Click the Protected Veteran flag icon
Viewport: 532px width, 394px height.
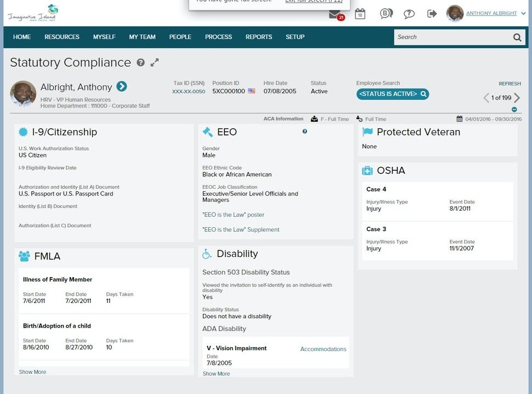coord(366,132)
